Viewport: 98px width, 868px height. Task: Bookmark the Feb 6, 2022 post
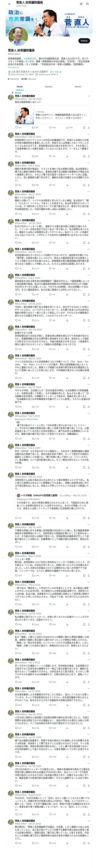[x=84, y=604]
